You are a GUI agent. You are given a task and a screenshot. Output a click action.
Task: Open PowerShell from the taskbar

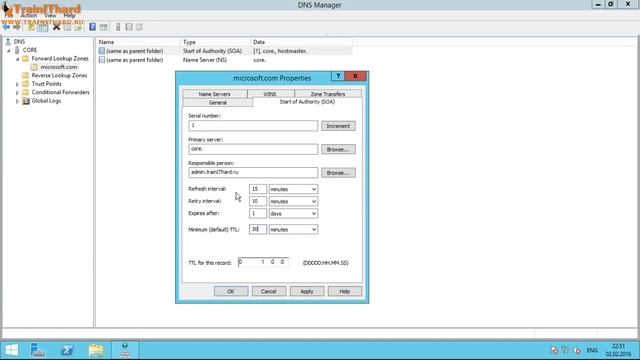point(67,350)
